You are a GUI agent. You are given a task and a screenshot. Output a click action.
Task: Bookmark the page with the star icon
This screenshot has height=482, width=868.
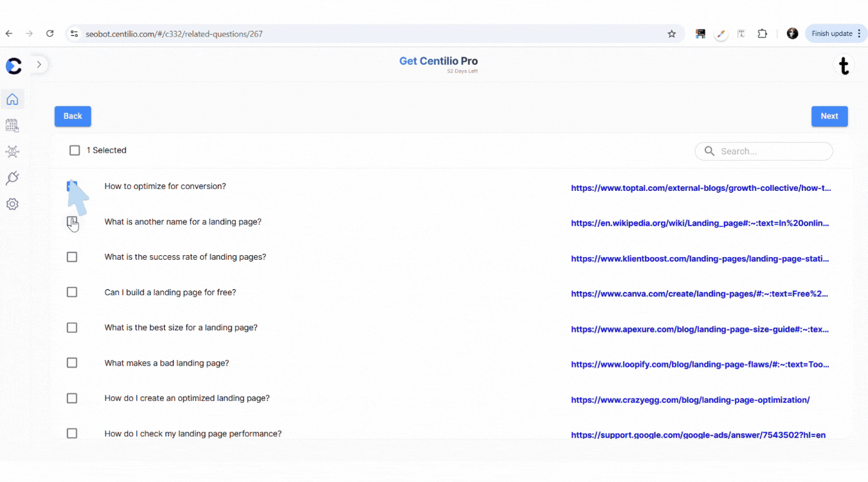[x=671, y=33]
